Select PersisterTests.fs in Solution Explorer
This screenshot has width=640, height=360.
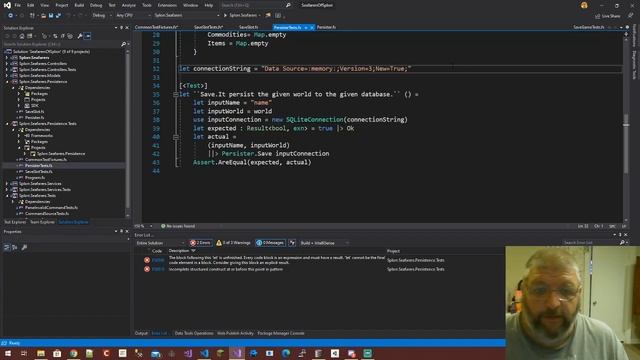click(x=39, y=166)
